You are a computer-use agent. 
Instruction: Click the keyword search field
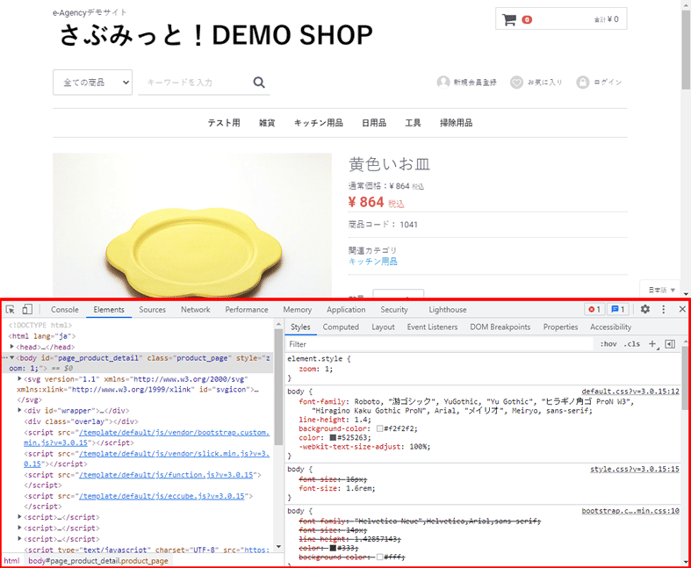tap(197, 82)
